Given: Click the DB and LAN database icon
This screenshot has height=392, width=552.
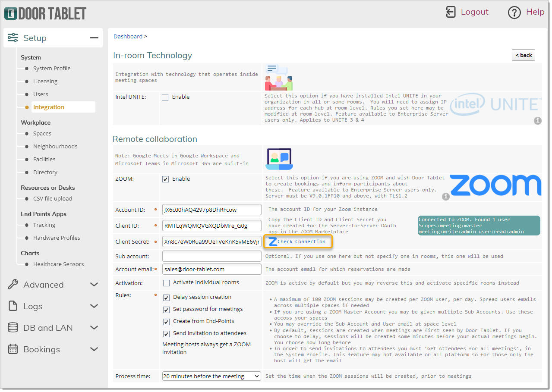Looking at the screenshot, I should coord(13,327).
